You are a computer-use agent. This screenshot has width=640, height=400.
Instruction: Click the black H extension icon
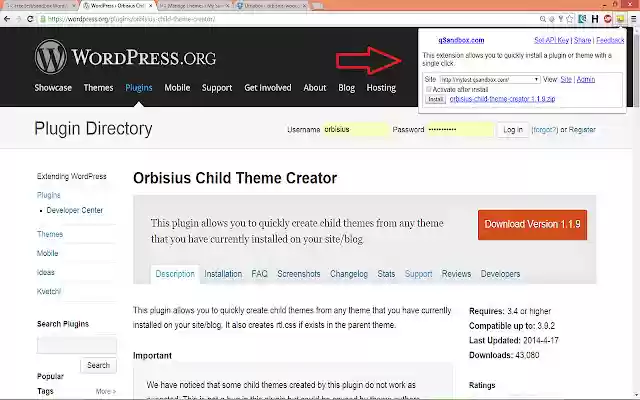[x=595, y=19]
